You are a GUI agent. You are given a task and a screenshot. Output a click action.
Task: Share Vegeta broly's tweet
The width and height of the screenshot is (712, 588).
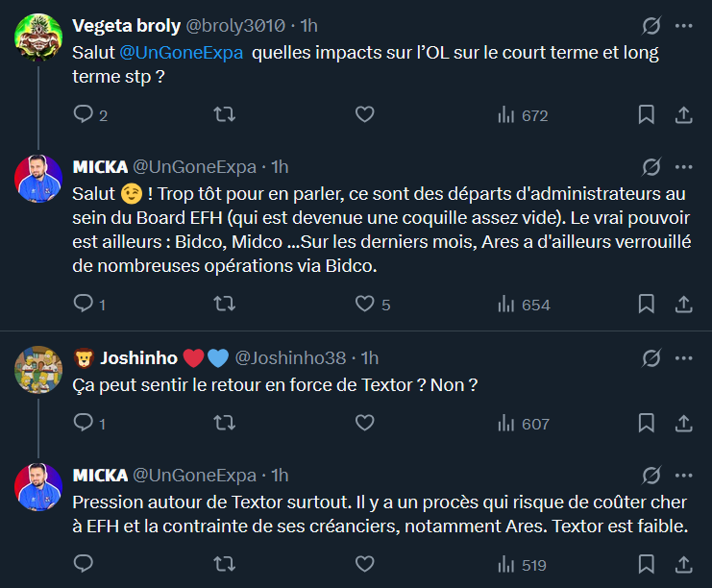(684, 115)
